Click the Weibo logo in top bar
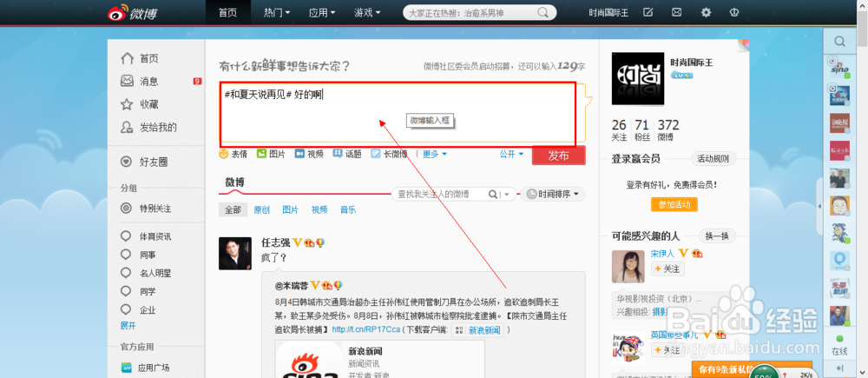 point(132,12)
